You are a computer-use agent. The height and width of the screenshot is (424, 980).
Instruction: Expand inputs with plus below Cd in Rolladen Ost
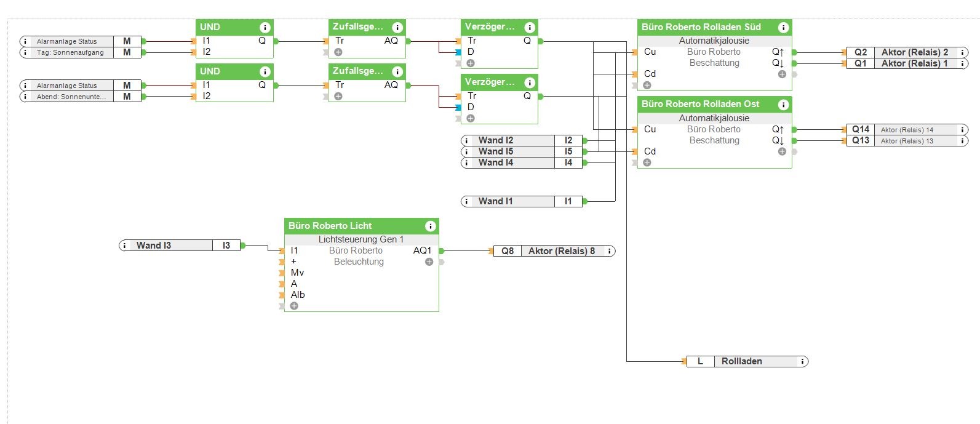pos(647,162)
